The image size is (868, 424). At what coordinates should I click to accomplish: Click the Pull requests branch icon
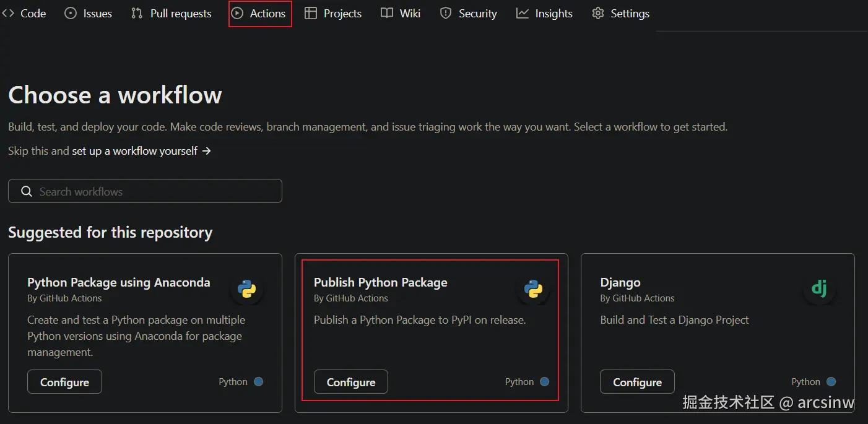[137, 13]
